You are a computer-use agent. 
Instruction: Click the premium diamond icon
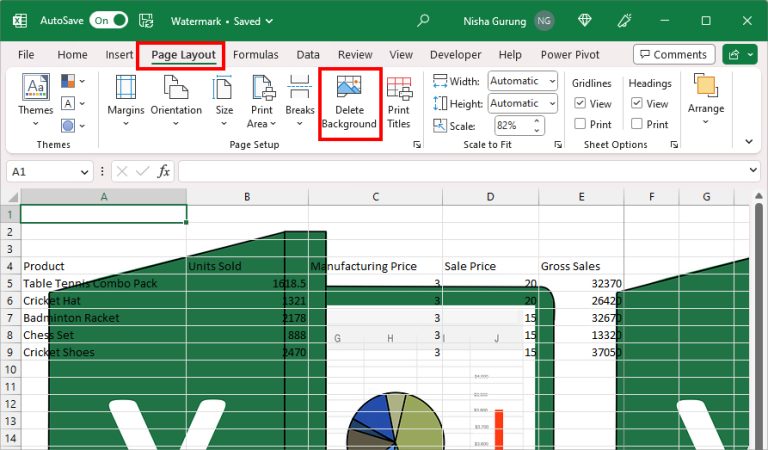coord(584,21)
